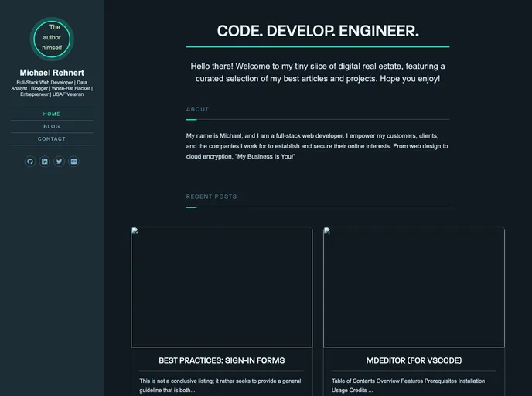
Task: Open the MDEditor (for VSCode) post title
Action: [414, 360]
